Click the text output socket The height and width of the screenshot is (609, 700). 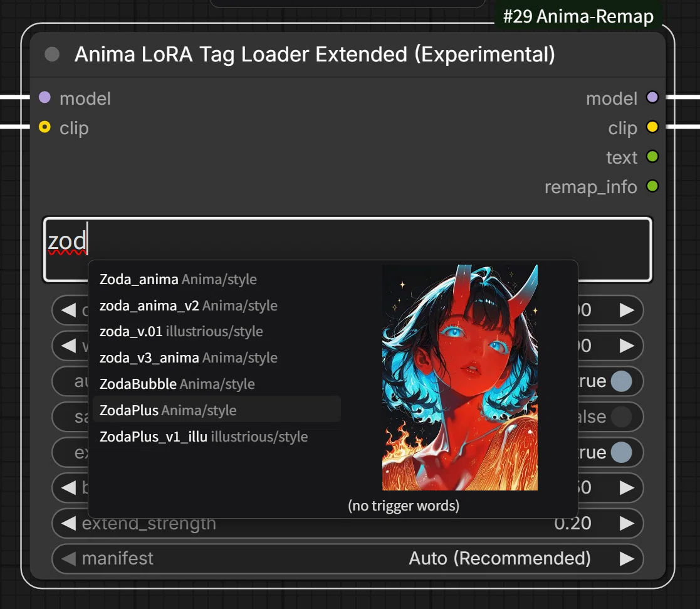click(x=652, y=157)
